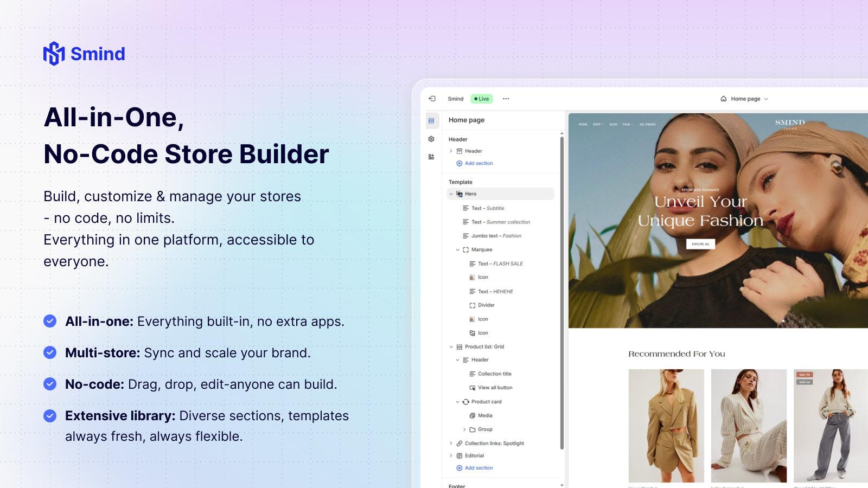This screenshot has width=868, height=488.
Task: Select the Divider block inside Marquee
Action: (486, 305)
